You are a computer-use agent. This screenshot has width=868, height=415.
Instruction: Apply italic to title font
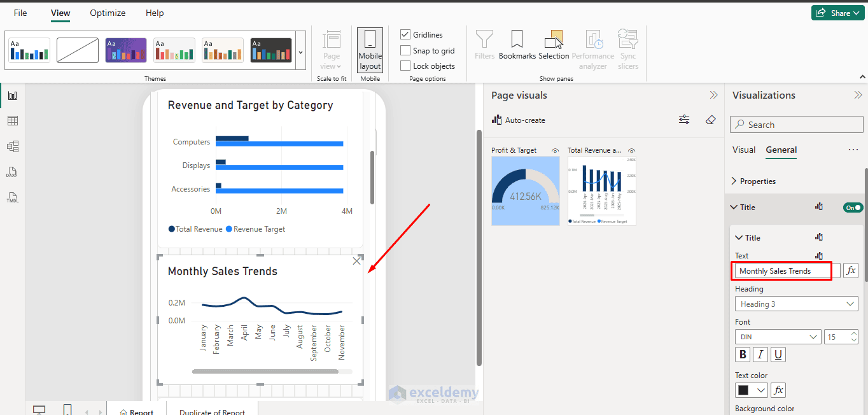[x=760, y=355]
